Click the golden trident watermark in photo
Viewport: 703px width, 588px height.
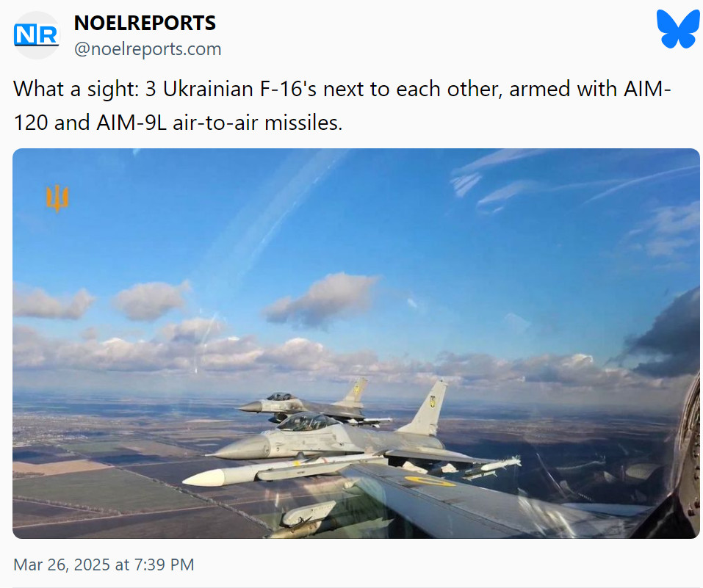click(57, 197)
